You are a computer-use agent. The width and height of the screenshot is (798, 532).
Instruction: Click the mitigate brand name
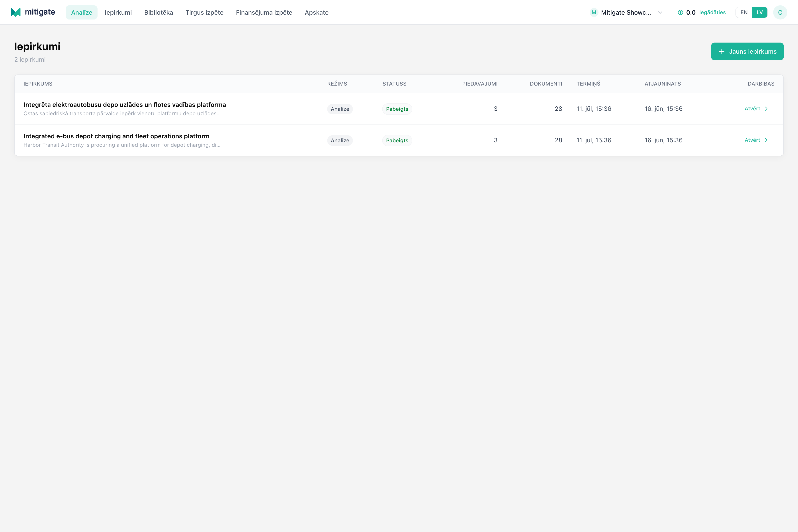[x=40, y=12]
